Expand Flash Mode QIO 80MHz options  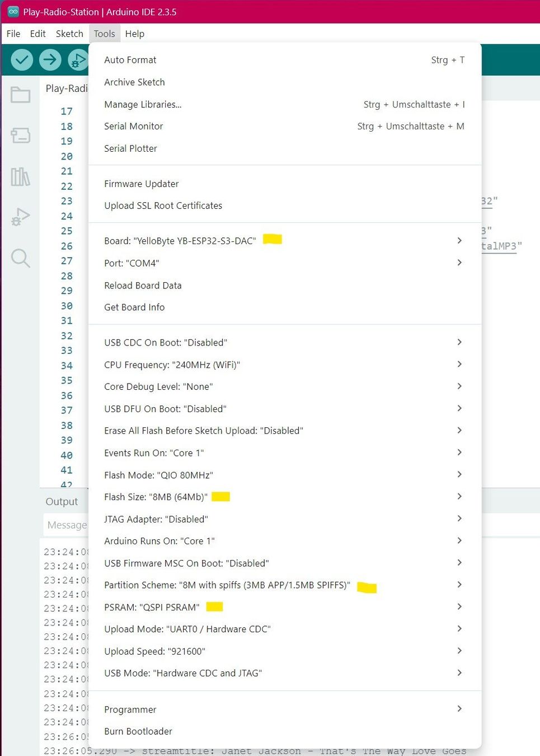click(285, 475)
